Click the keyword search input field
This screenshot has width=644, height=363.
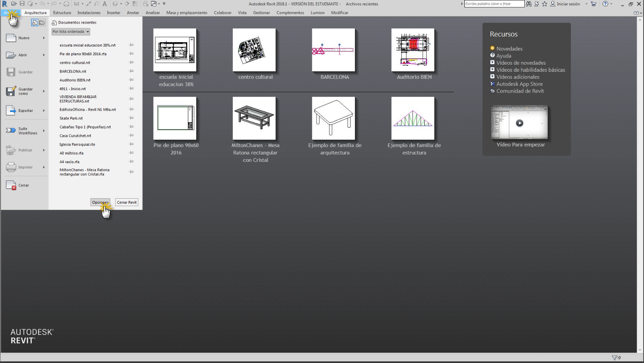click(494, 4)
